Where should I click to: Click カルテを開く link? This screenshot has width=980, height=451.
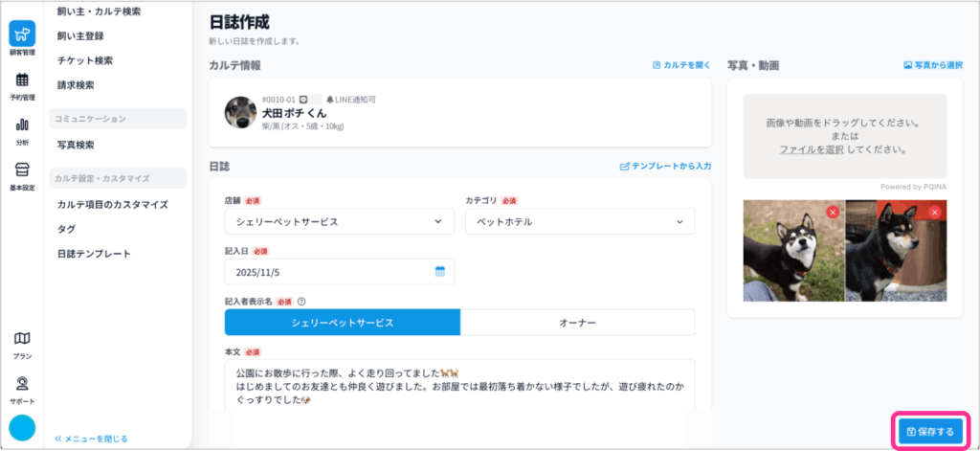pos(681,65)
